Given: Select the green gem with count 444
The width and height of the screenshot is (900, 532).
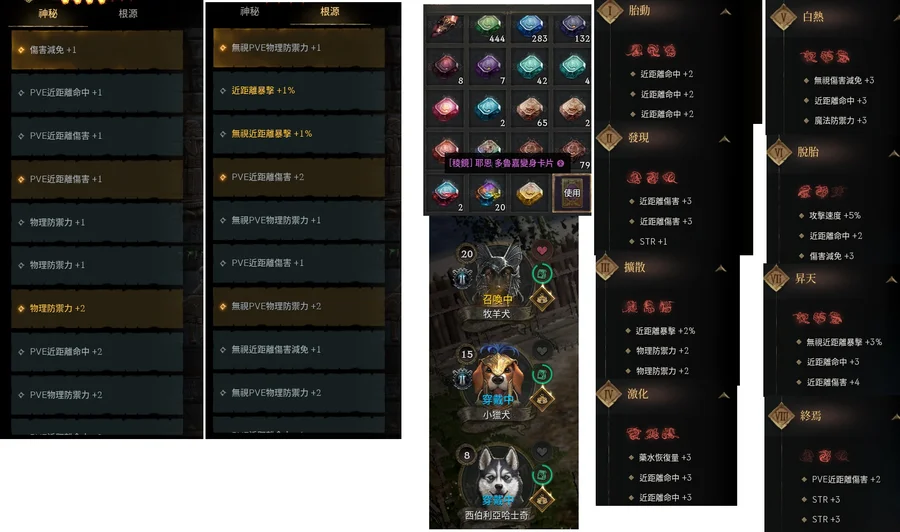Looking at the screenshot, I should click(488, 28).
